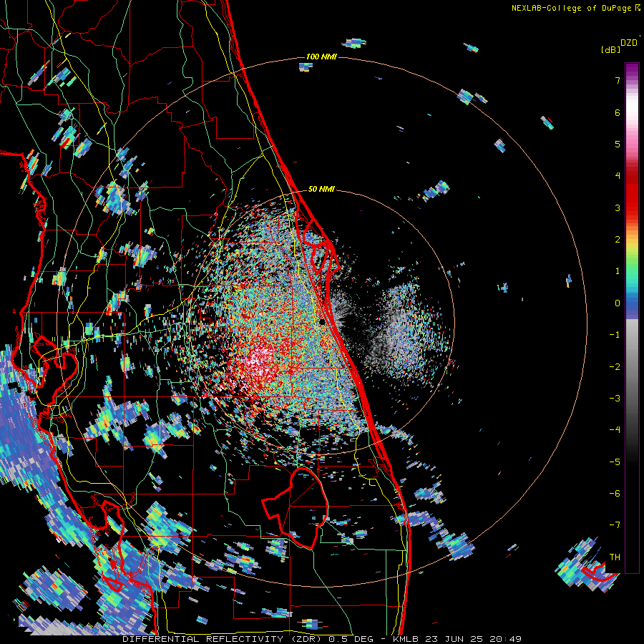Click the [dB] units label

[x=610, y=49]
